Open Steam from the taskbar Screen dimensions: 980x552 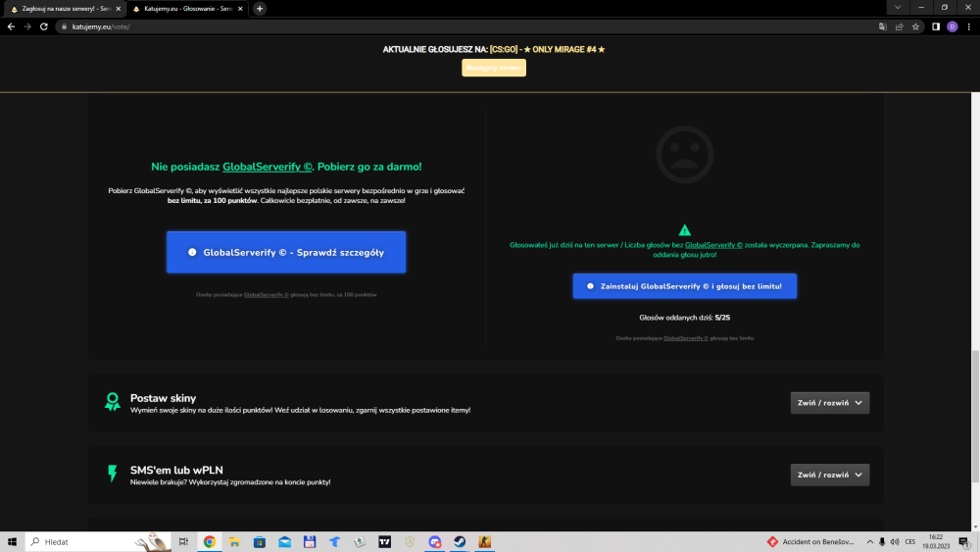coord(460,542)
